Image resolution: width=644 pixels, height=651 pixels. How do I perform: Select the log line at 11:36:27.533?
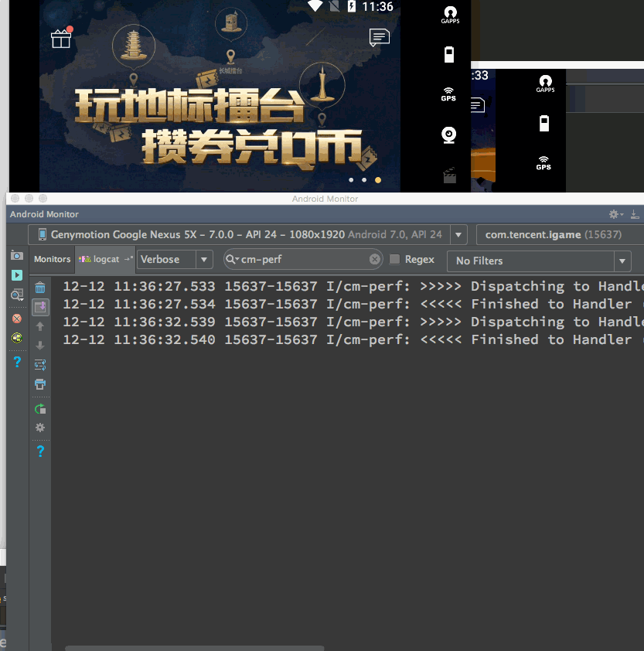[x=353, y=286]
